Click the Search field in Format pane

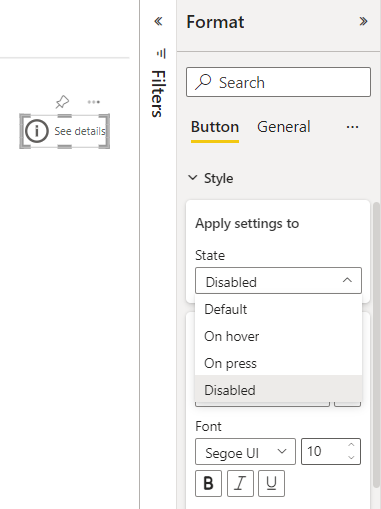click(x=278, y=82)
